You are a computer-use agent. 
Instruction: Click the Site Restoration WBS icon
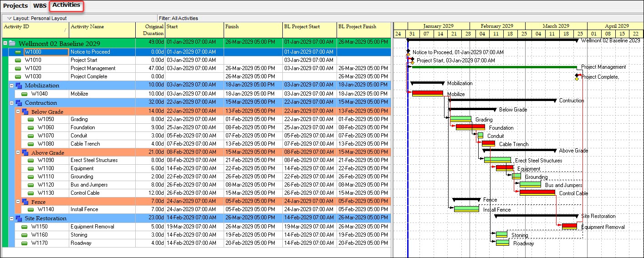click(19, 218)
